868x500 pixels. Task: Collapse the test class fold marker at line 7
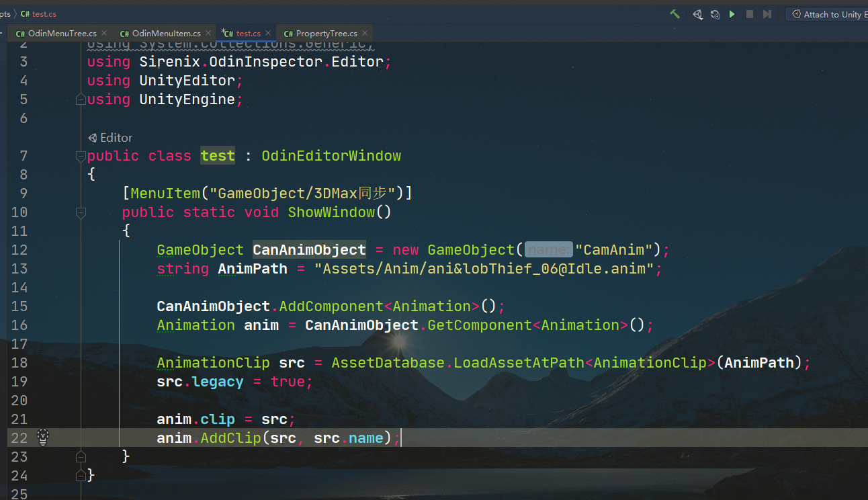pyautogui.click(x=81, y=156)
